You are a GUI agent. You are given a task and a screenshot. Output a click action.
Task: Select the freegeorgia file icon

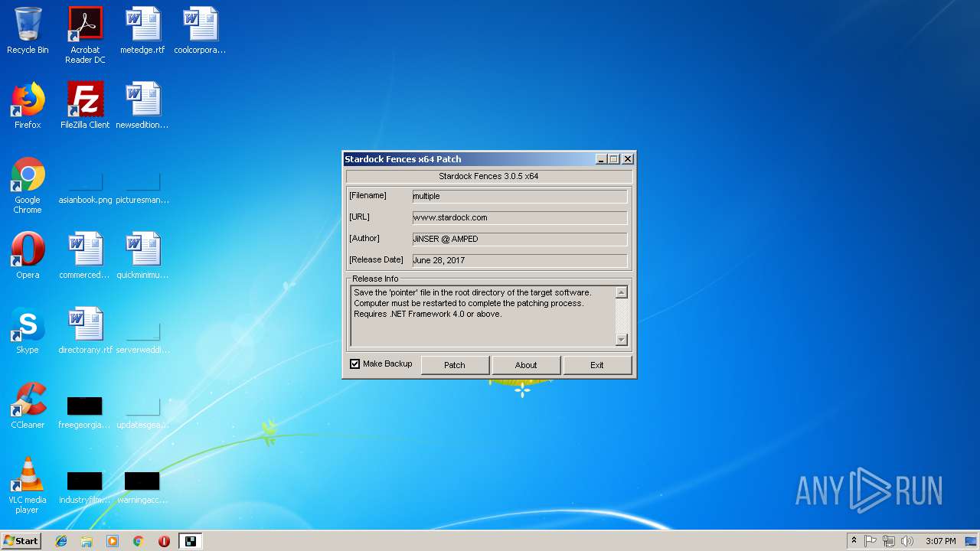point(85,412)
